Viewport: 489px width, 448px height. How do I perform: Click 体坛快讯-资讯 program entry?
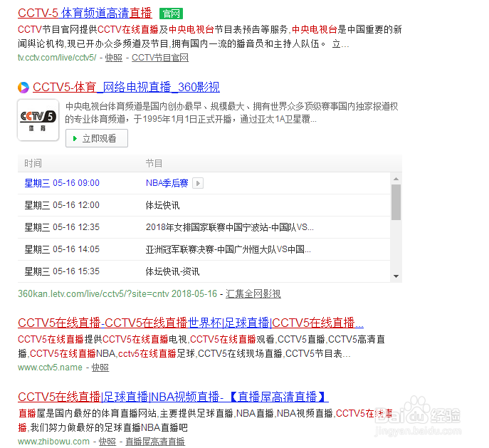pyautogui.click(x=172, y=271)
